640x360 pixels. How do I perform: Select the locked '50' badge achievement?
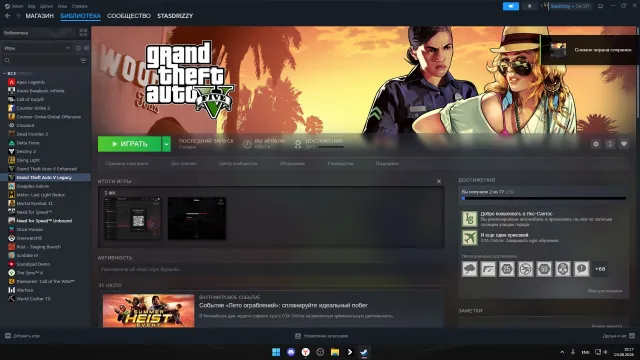544,269
